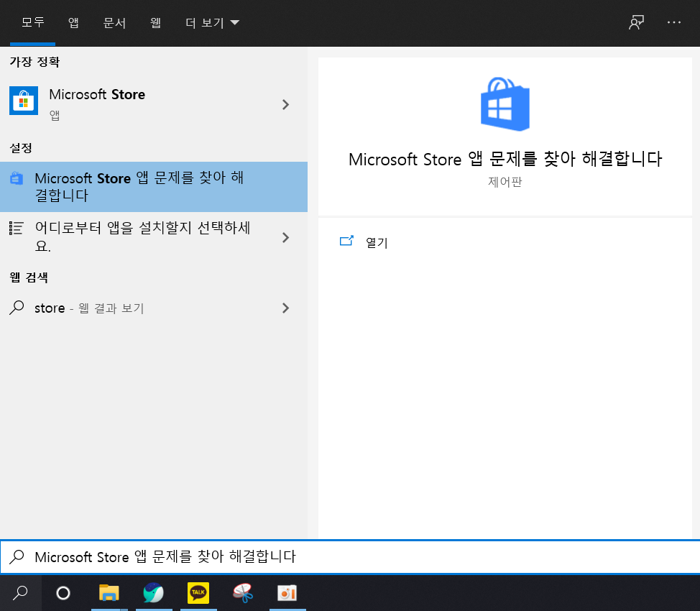Click the feedback person icon
Screen dimensions: 700x611
click(636, 22)
